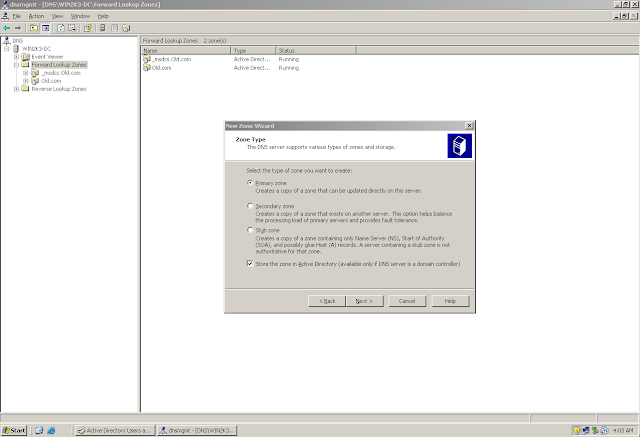
Task: Switch to Active Directory Users taskbar window
Action: (x=115, y=430)
